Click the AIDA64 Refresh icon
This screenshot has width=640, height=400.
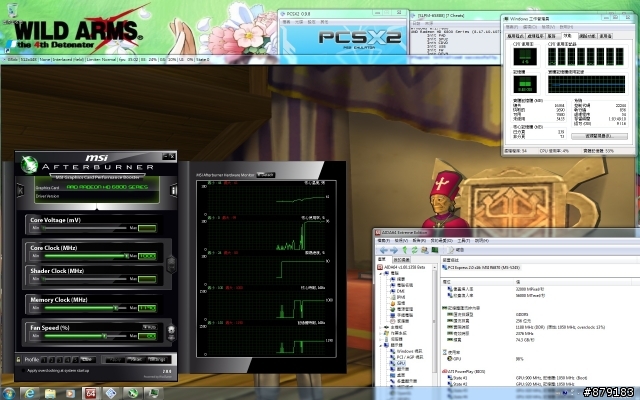[414, 250]
